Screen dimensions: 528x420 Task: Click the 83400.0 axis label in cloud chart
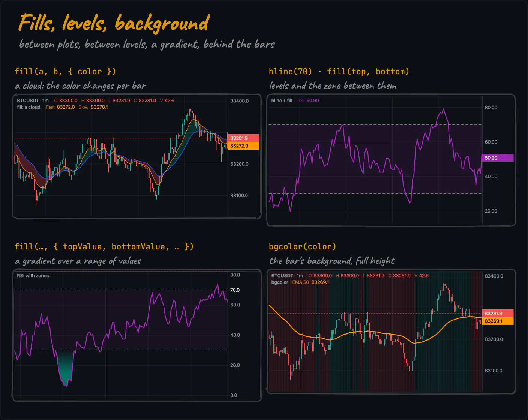click(x=240, y=101)
